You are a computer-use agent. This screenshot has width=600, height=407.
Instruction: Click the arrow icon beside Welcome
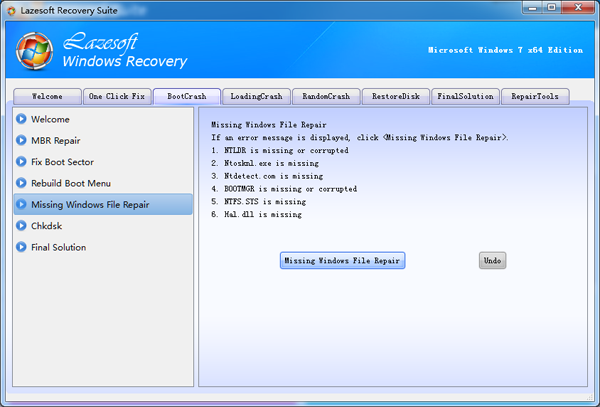[21, 119]
